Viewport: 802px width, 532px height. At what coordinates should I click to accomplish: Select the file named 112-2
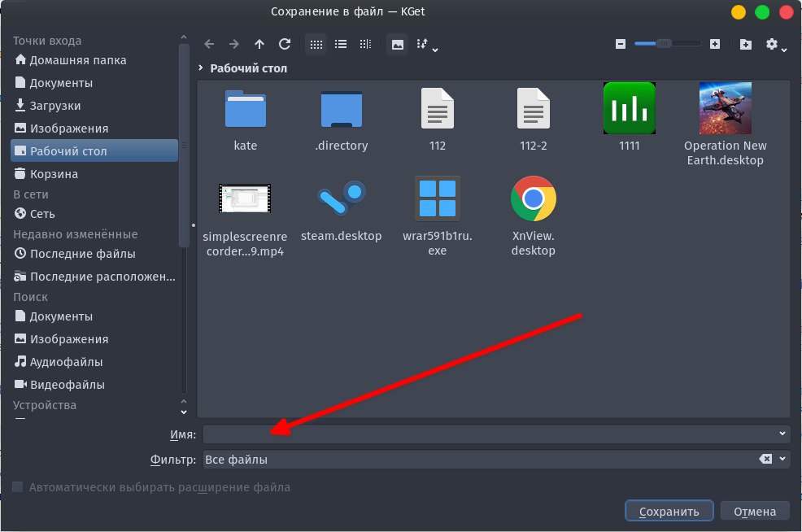coord(533,119)
